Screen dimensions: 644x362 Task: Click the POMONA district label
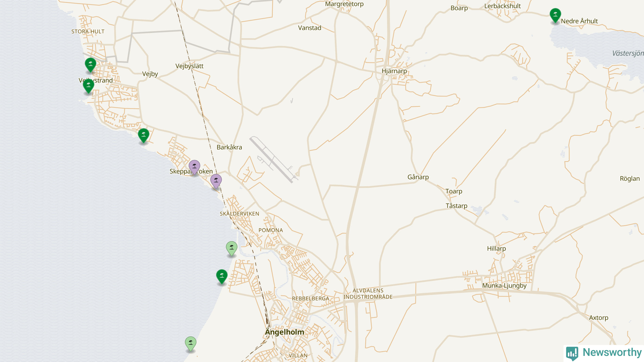coord(271,230)
